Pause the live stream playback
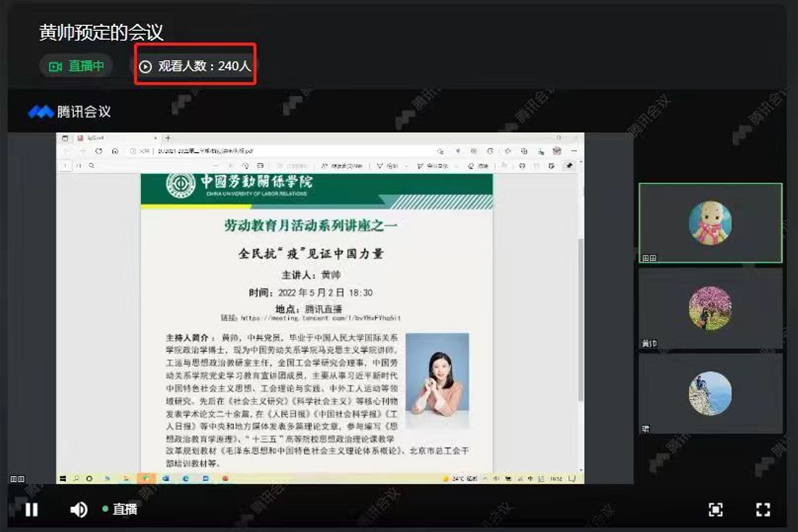This screenshot has height=532, width=798. click(x=31, y=509)
